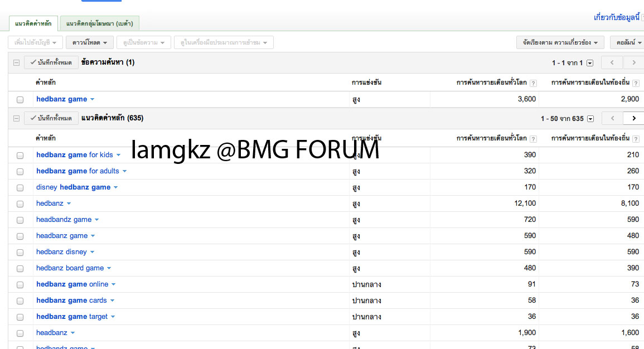Screen dimensions: 644x349
Task: Tick the hedbanz game target checkbox
Action: click(x=20, y=317)
